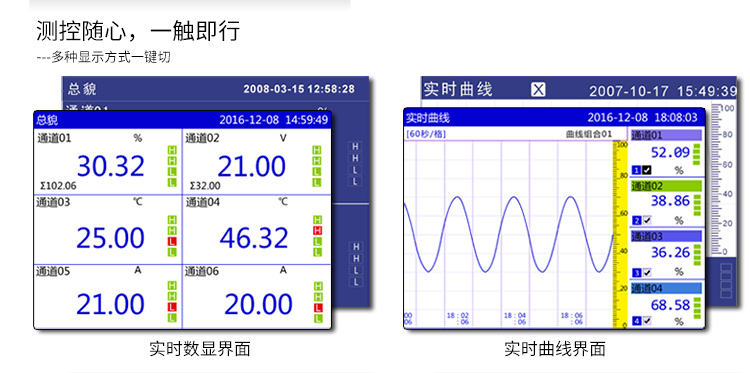
Task: Click the X icon beside 实时曲线 title
Action: pos(538,89)
